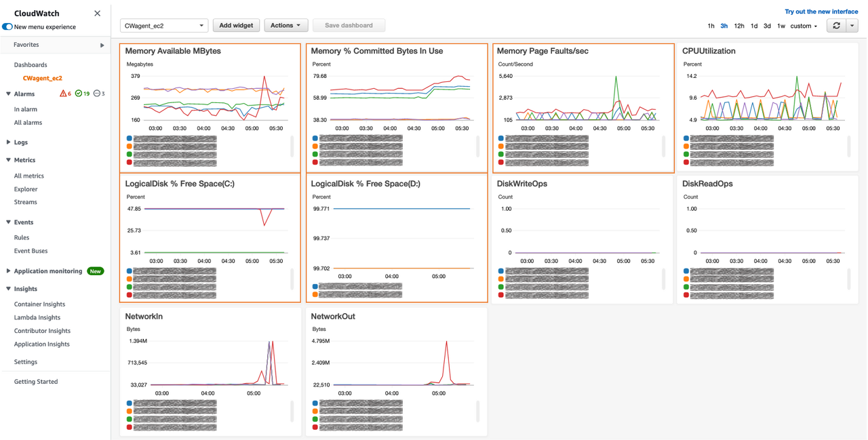868x440 pixels.
Task: Expand Application monitoring section
Action: coord(8,271)
